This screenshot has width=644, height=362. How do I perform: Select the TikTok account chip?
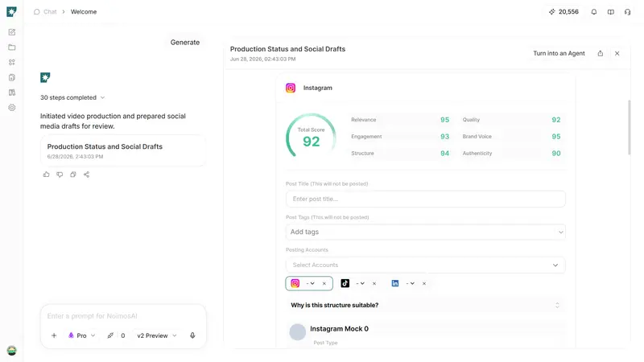coord(359,283)
